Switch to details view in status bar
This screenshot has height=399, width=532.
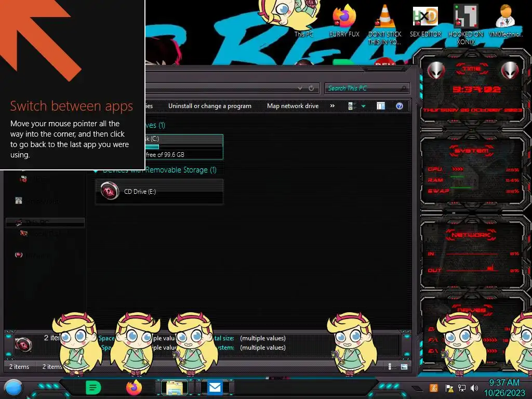coord(390,366)
